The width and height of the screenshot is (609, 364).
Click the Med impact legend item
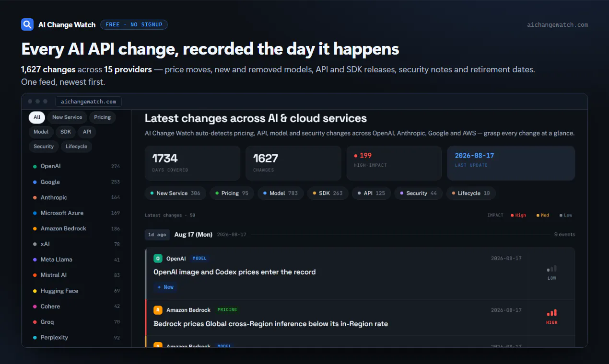point(543,216)
